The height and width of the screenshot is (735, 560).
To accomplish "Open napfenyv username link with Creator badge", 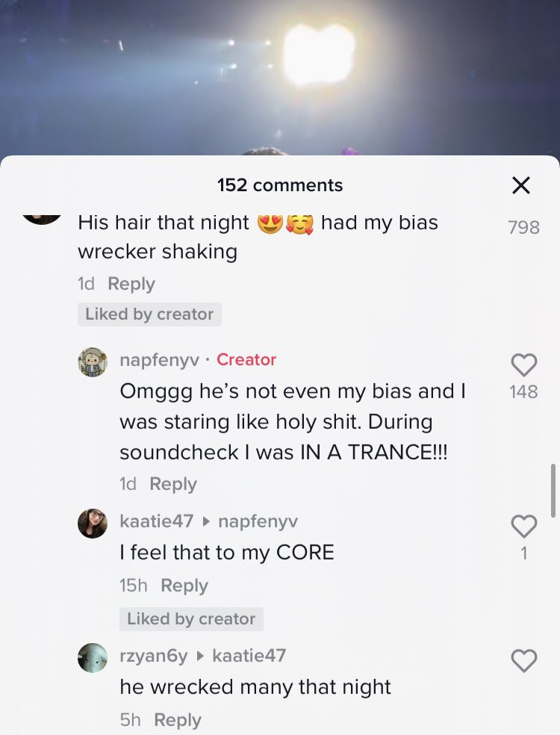I will 159,359.
